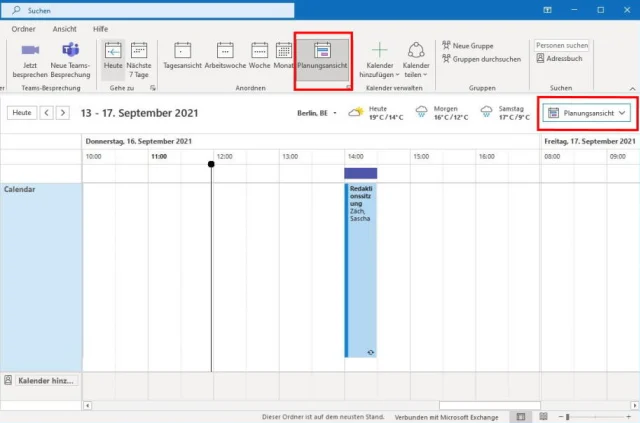Expand Berlin, BE weather location menu
Image resolution: width=640 pixels, height=423 pixels.
coord(318,114)
